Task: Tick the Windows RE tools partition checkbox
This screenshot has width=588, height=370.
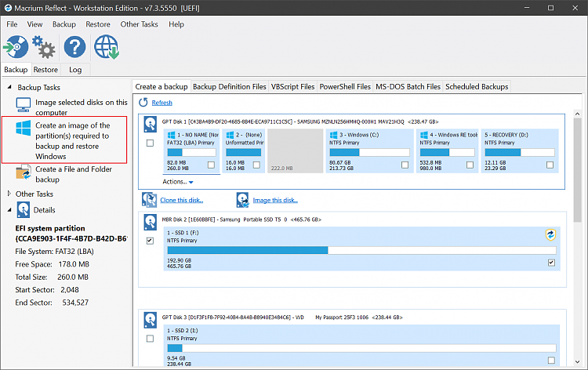Action: (470, 165)
